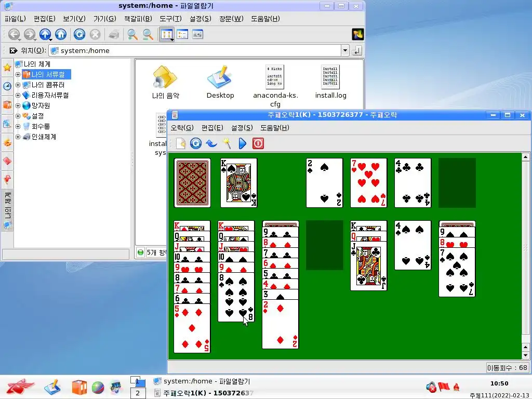Open 오락(G) menu in card game
This screenshot has width=532, height=399.
182,128
